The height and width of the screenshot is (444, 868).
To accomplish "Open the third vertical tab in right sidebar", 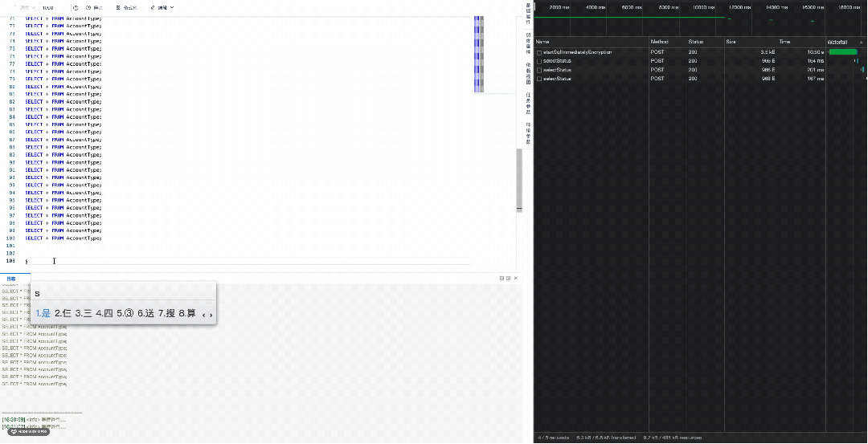I will click(x=528, y=72).
